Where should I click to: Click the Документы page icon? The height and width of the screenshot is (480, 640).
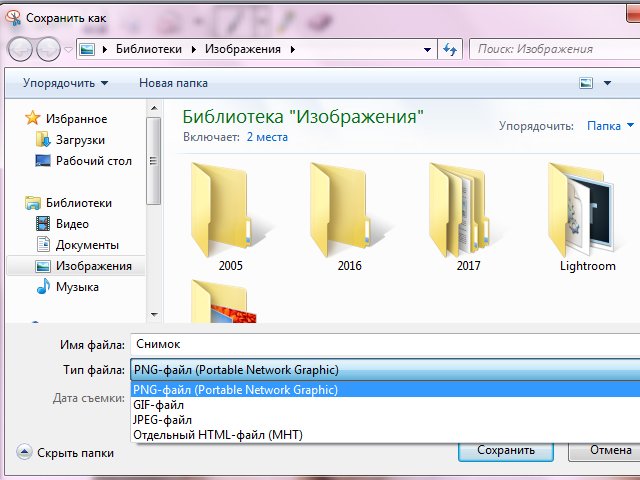point(43,244)
